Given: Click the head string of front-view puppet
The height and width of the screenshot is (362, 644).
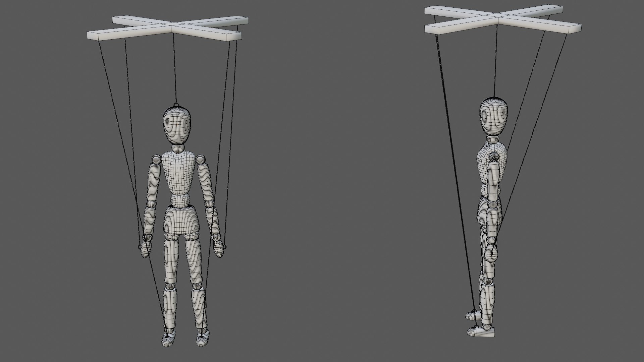Looking at the screenshot, I should [x=174, y=67].
